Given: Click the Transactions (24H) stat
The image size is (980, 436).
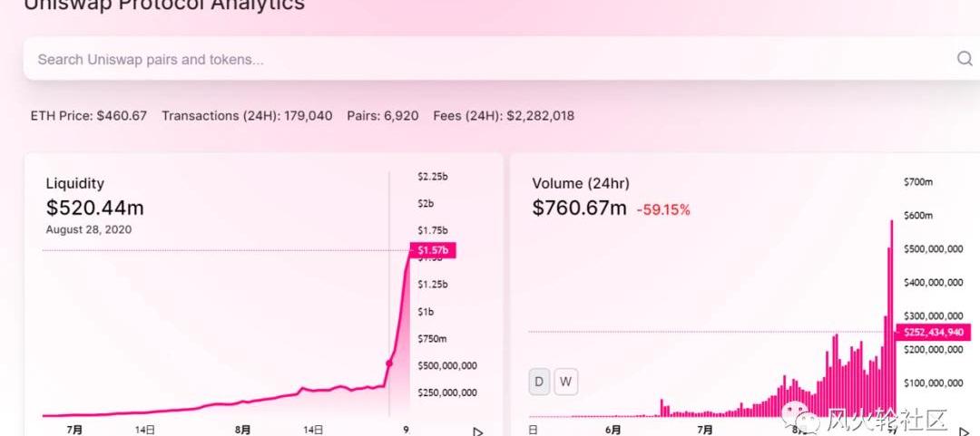Looking at the screenshot, I should 247,116.
